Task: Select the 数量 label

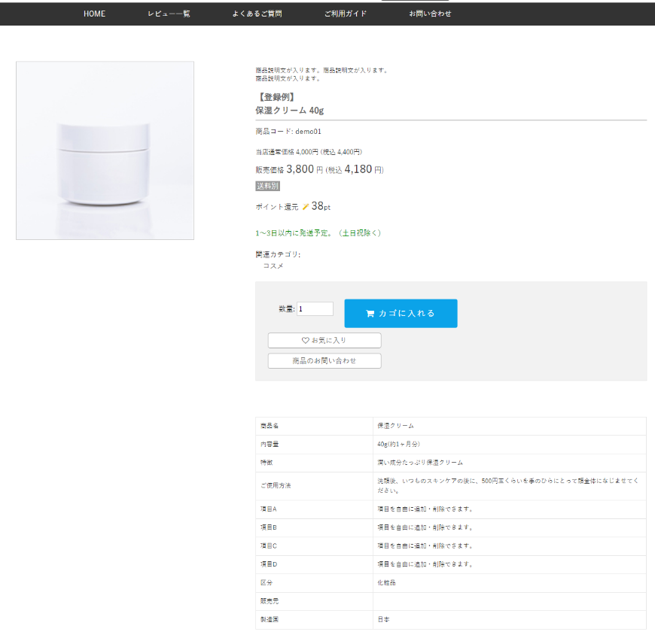Action: 287,309
